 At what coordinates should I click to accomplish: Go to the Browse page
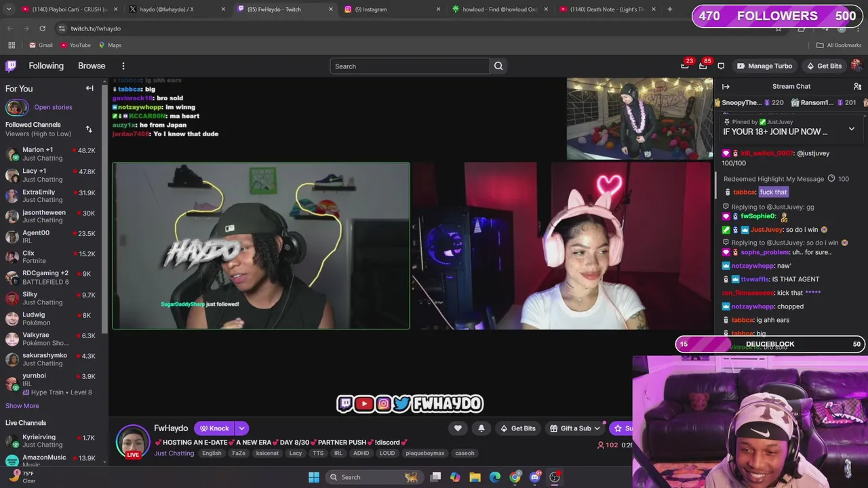92,66
